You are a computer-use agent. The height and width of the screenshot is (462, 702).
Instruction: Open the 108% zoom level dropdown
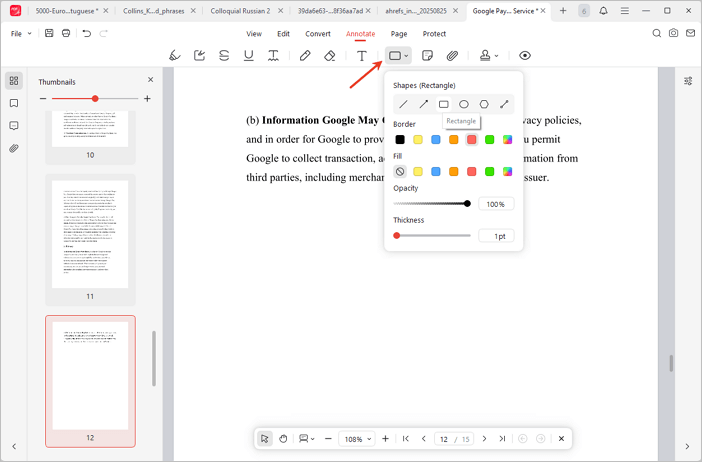pyautogui.click(x=358, y=439)
